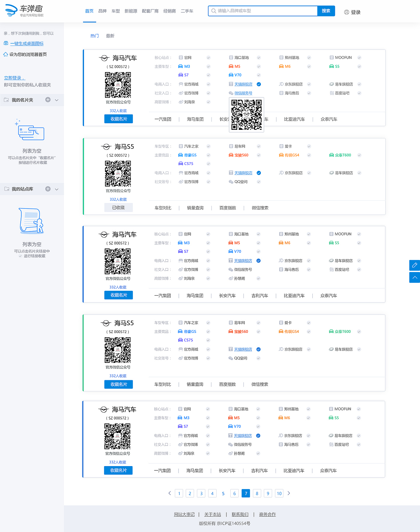
Task: Toggle the check circle beside 传祺GS4 in 已收藏 card
Action: pos(309,155)
